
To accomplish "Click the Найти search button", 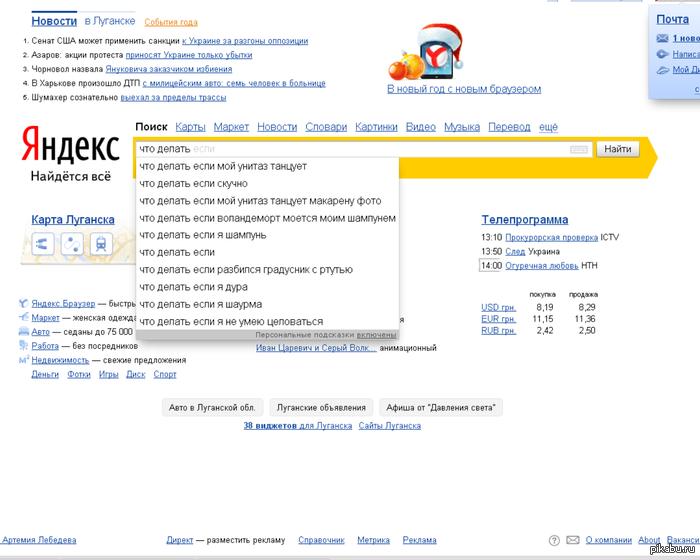I will [618, 149].
